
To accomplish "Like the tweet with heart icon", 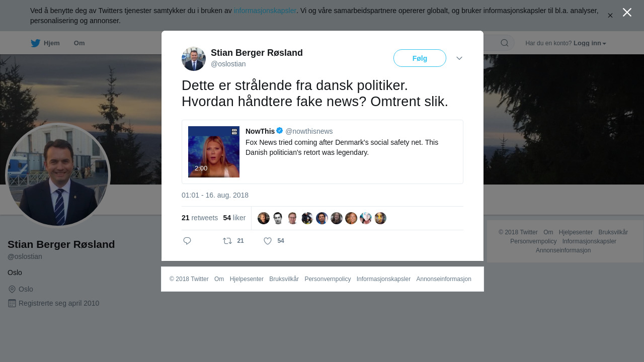I will pos(268,241).
